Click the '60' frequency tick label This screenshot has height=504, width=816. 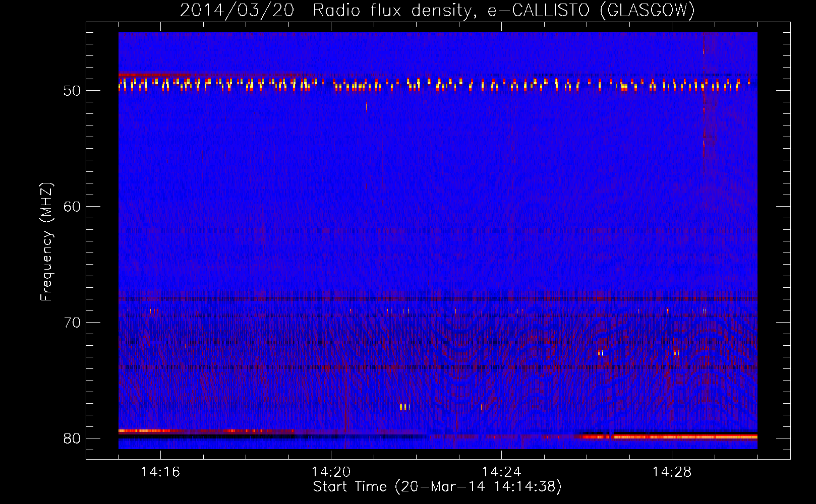pyautogui.click(x=73, y=206)
